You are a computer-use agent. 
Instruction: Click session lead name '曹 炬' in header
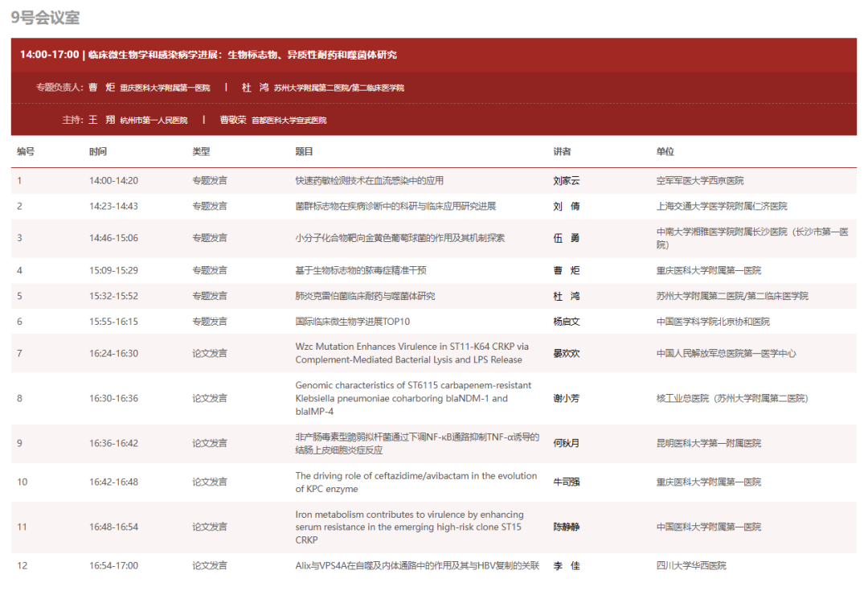pos(102,88)
